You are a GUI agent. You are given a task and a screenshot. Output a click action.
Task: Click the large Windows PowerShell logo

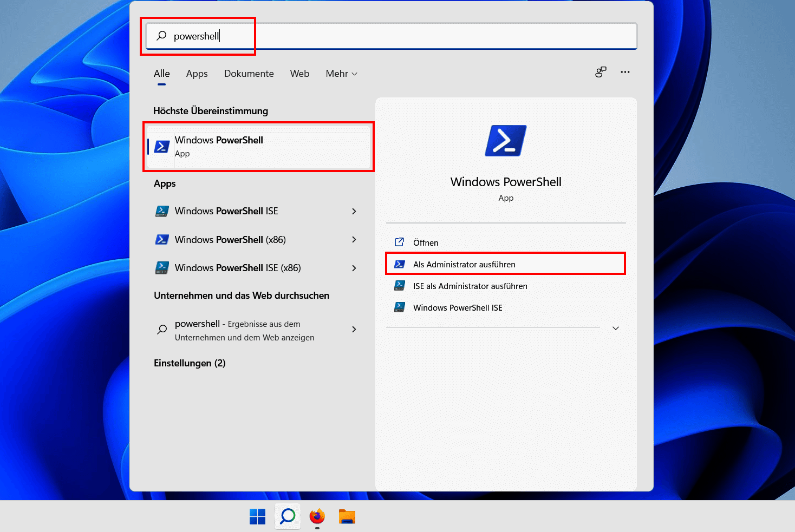coord(505,141)
